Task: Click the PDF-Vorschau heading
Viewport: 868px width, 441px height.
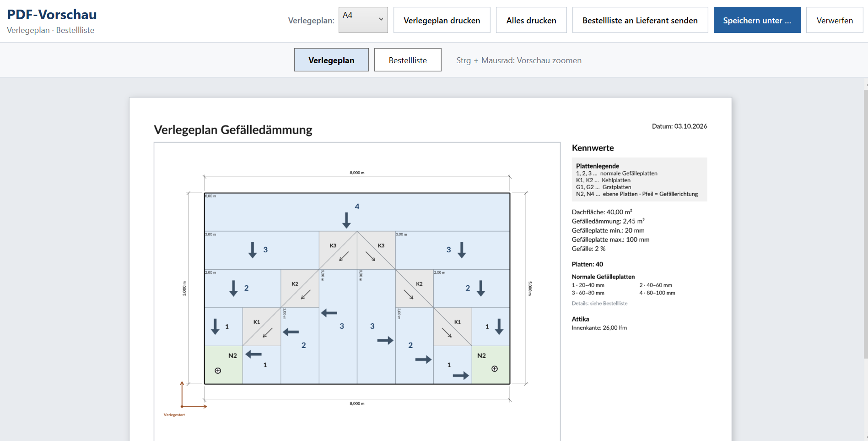Action: point(52,15)
